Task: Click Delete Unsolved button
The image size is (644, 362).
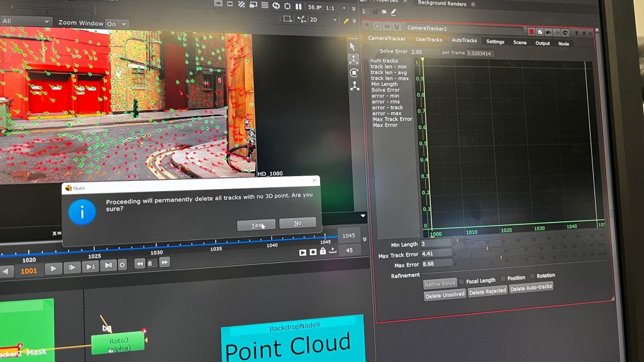Action: [445, 295]
